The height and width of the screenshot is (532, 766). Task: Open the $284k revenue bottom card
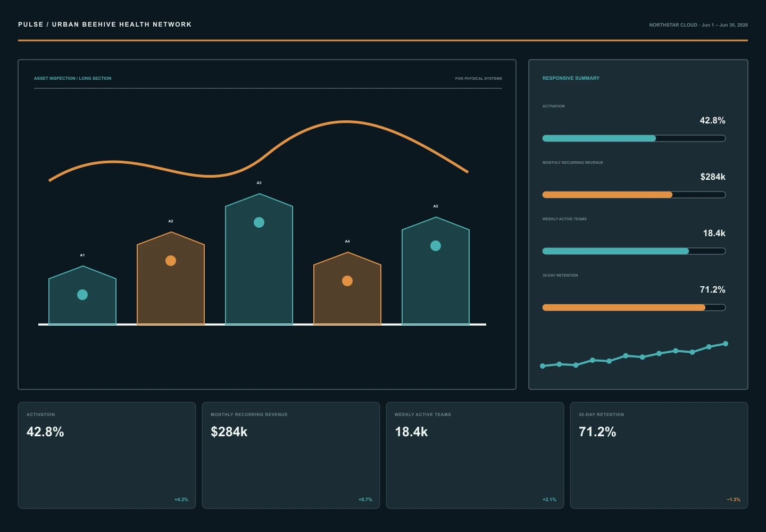pyautogui.click(x=291, y=455)
